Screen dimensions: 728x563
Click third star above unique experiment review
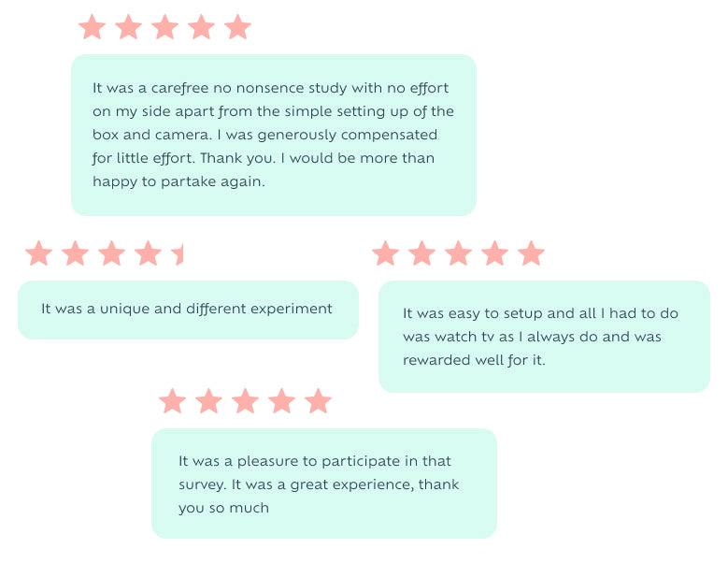pyautogui.click(x=111, y=253)
